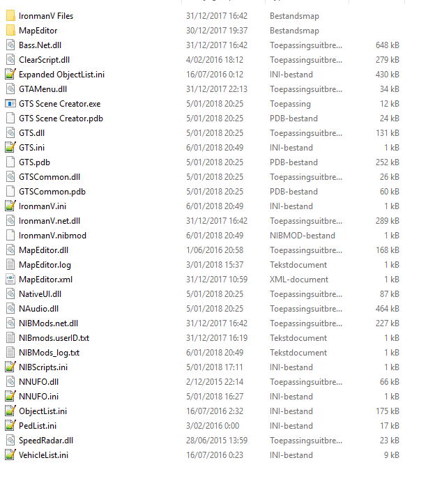Click the NativeUI.dll file icon
Image resolution: width=428 pixels, height=504 pixels.
pyautogui.click(x=10, y=293)
